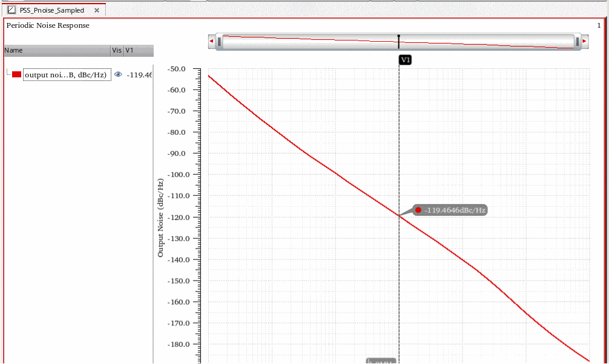The width and height of the screenshot is (609, 364).
Task: Click the left handle of the zoom slider
Action: [219, 41]
